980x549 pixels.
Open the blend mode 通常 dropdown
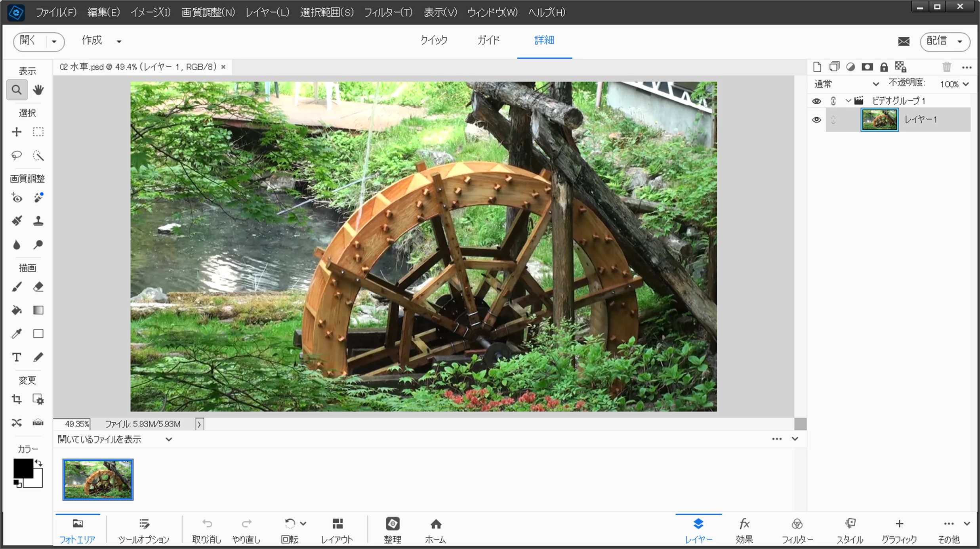click(x=846, y=84)
